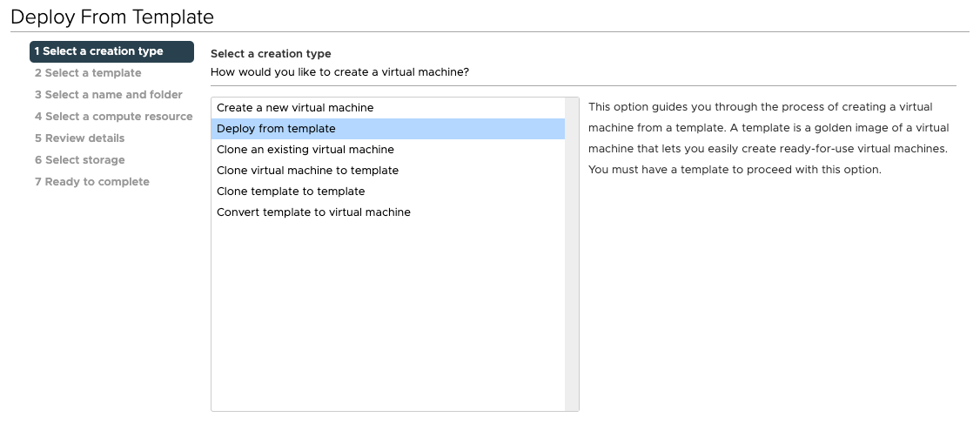
Task: Click the creation type list scrollbar
Action: pos(572,252)
